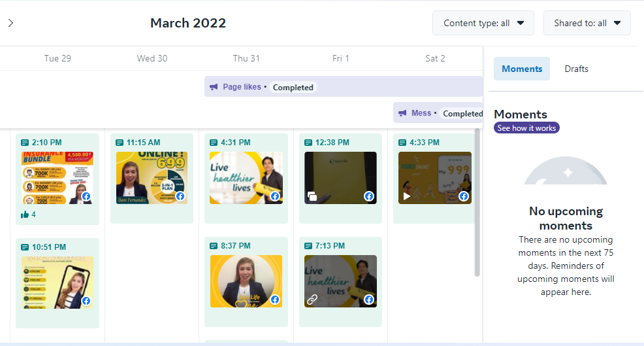Click the Completed status on Page likes
The height and width of the screenshot is (346, 644).
pyautogui.click(x=293, y=87)
